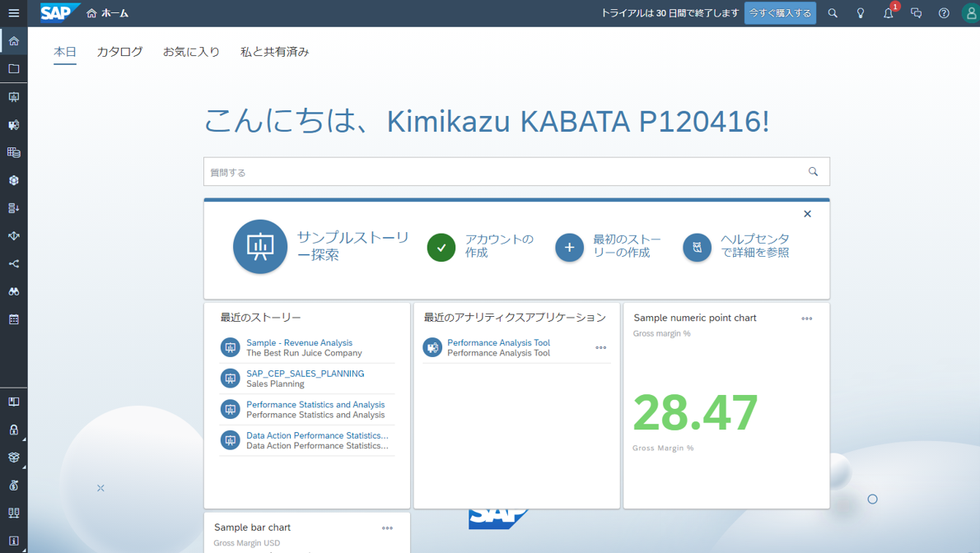Open the more menu for Performance Analysis Tool
The height and width of the screenshot is (553, 980).
(600, 347)
